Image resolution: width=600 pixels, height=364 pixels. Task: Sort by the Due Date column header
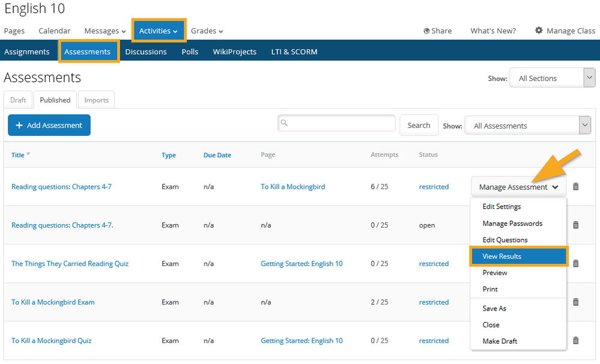click(x=217, y=154)
